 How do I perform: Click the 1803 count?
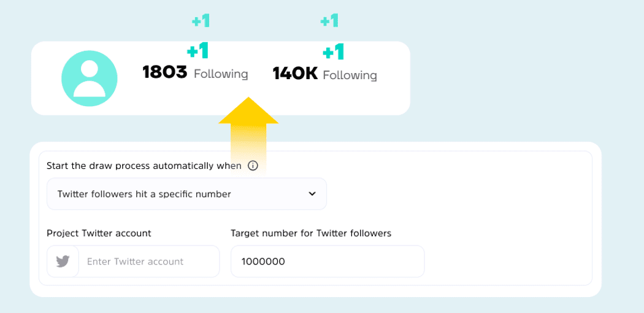tap(164, 73)
